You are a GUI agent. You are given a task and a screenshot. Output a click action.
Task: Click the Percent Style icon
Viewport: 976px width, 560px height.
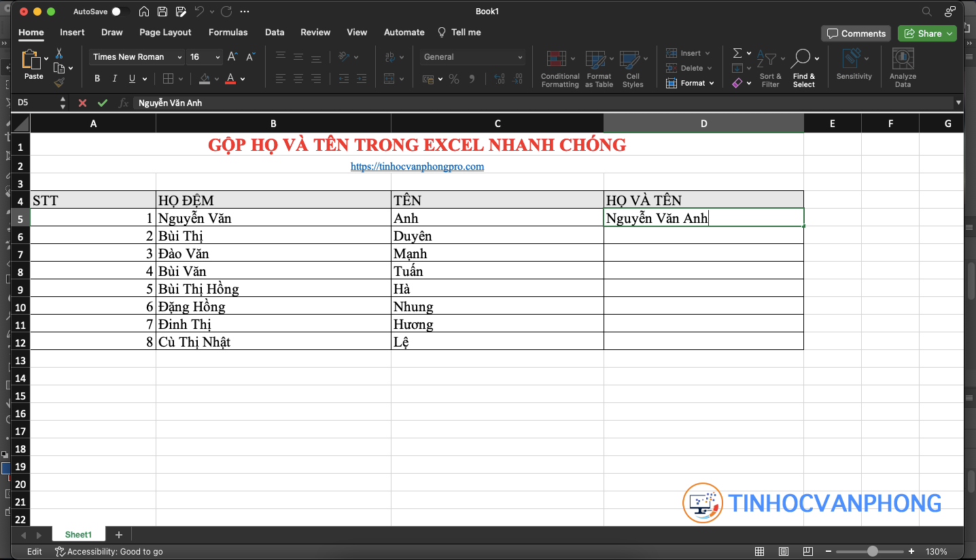coord(454,80)
